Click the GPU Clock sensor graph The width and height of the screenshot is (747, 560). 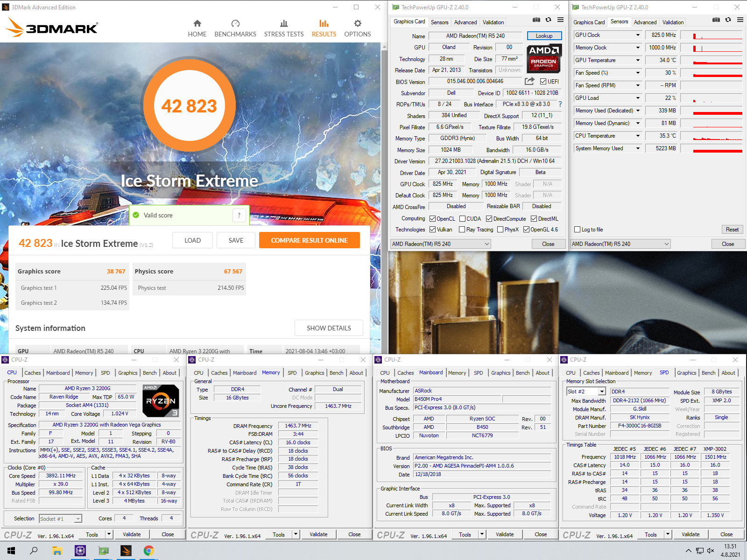tap(711, 35)
